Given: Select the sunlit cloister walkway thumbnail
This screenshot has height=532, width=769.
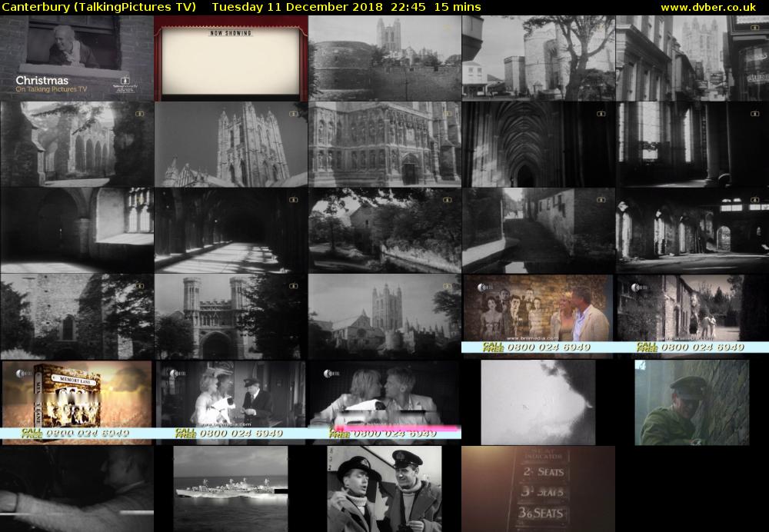Looking at the screenshot, I should point(231,230).
